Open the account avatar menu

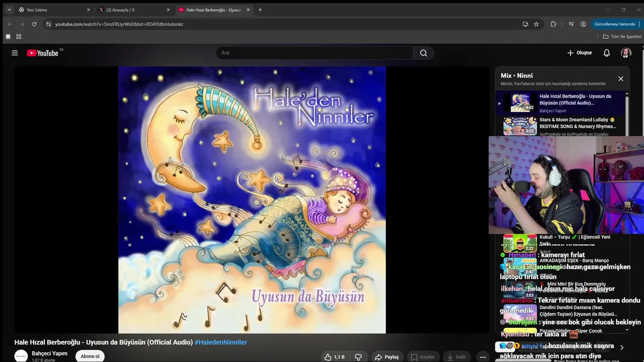coord(626,53)
